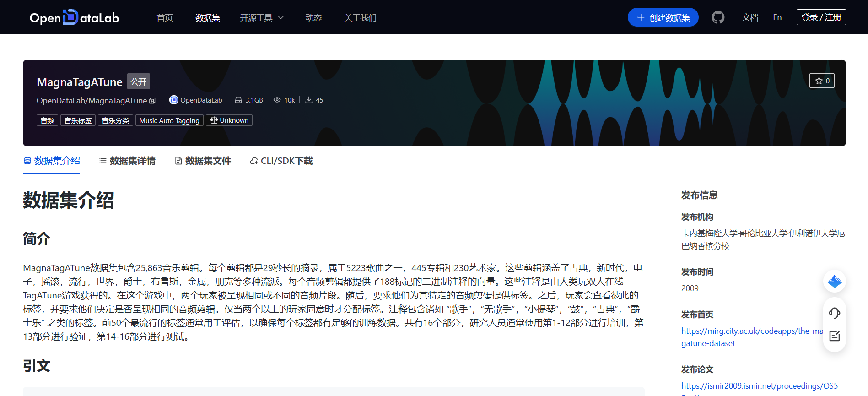
Task: Open 文档 link in header
Action: pos(750,17)
